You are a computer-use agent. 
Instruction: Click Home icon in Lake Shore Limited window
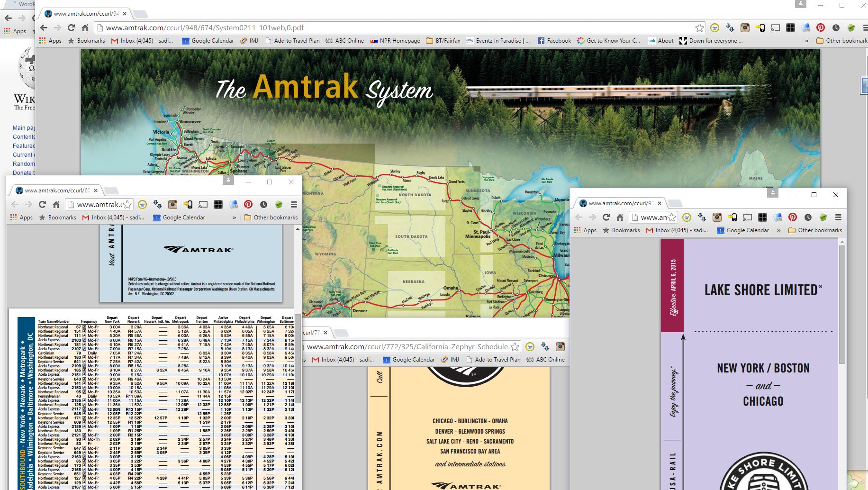coord(620,218)
